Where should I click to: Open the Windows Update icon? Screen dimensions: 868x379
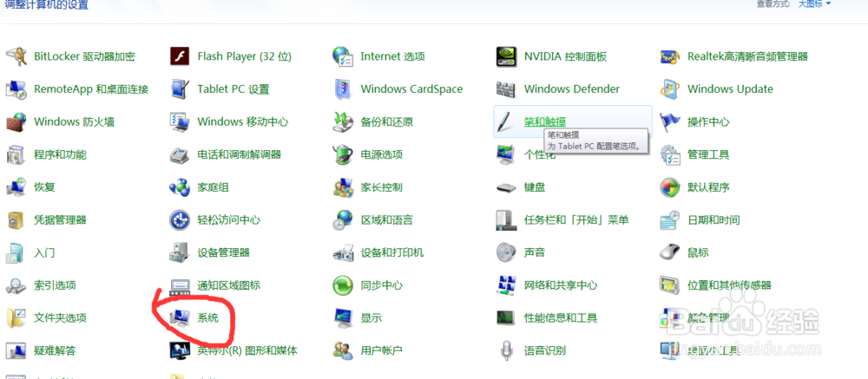[670, 89]
